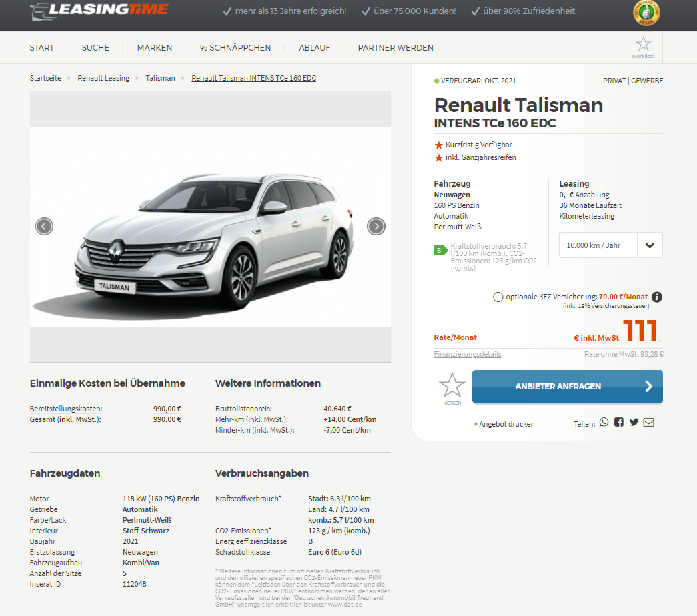Open ABLAUF menu item
Image resolution: width=697 pixels, height=616 pixels.
(314, 47)
